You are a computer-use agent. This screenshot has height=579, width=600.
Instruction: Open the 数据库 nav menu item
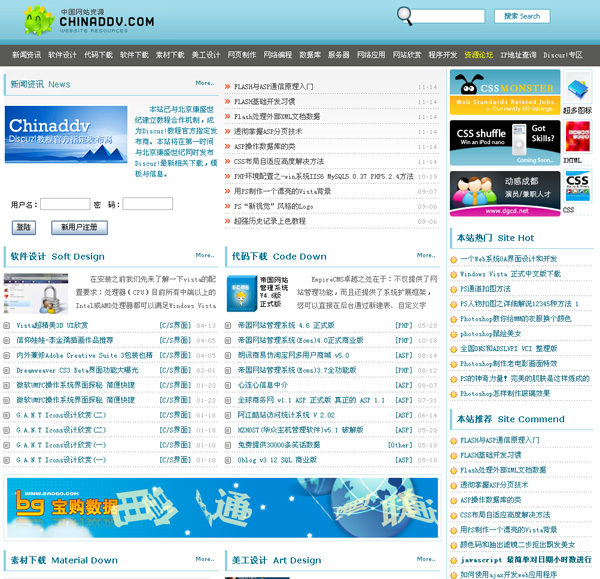(310, 55)
